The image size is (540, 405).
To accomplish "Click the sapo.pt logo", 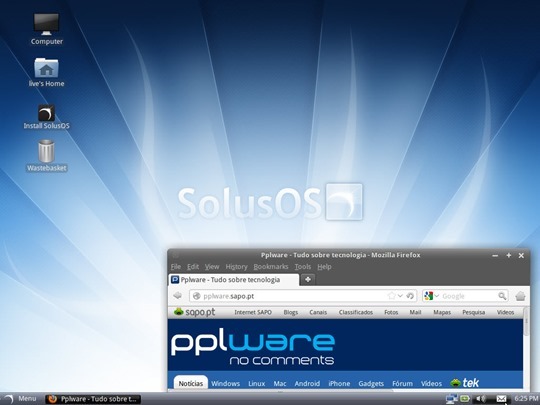I will pyautogui.click(x=195, y=312).
